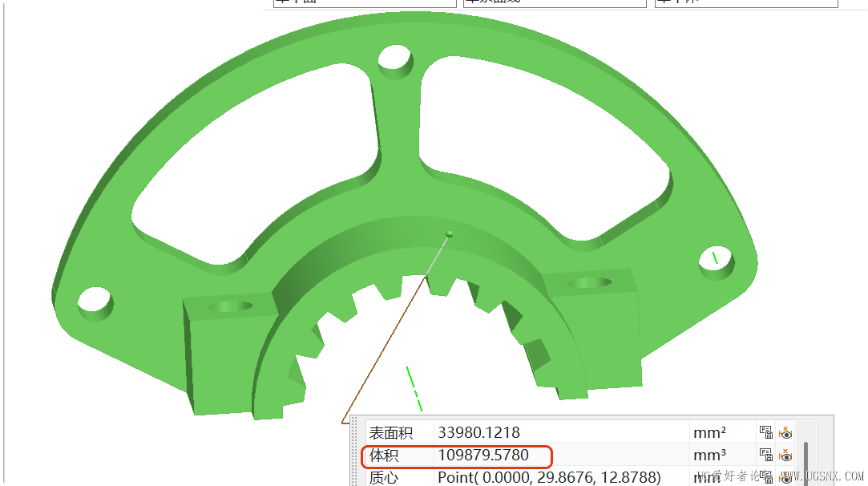868x486 pixels.
Task: Select the centroid Point value
Action: tap(549, 477)
